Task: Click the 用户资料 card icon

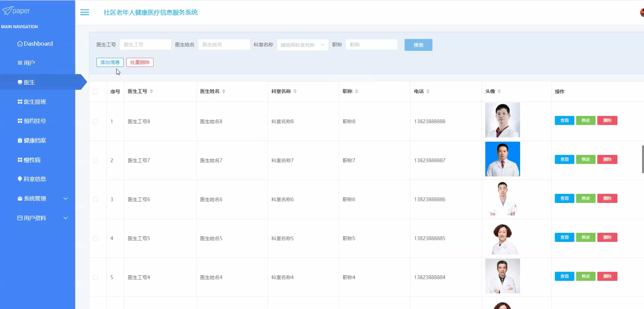Action: point(20,218)
